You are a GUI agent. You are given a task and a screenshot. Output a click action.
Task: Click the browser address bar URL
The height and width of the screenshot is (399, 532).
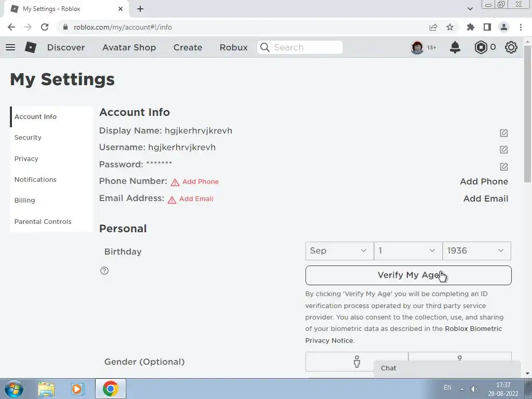pos(123,27)
